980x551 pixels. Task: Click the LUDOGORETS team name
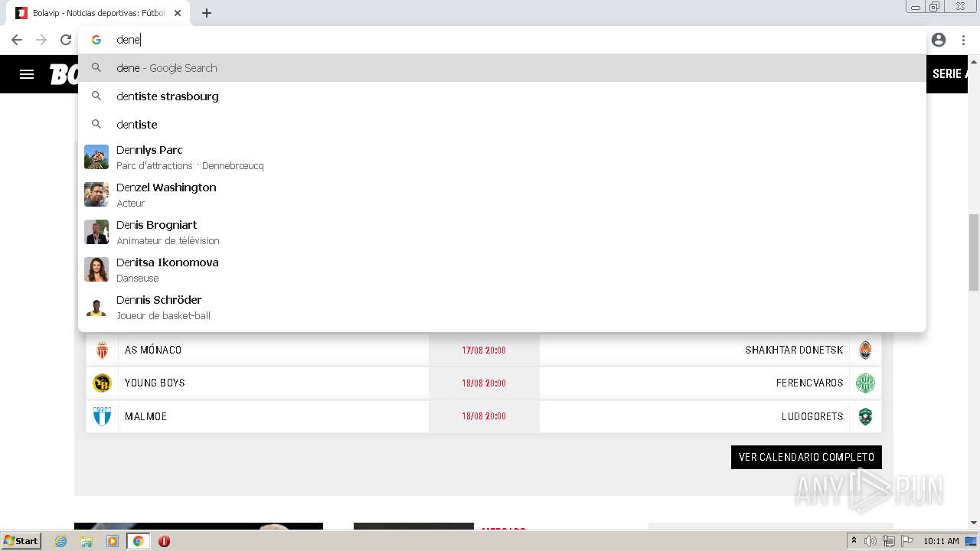coord(812,416)
